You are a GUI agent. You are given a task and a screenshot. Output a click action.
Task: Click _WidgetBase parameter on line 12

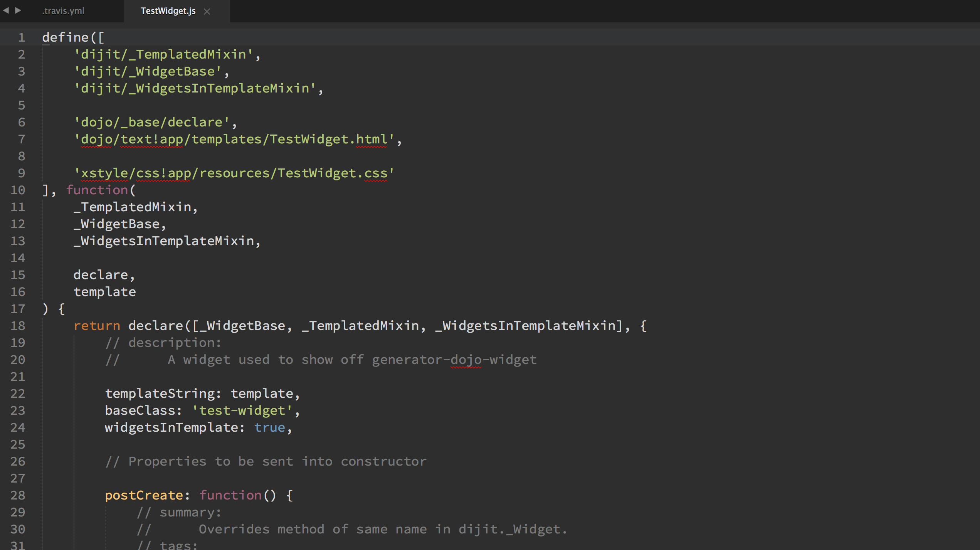(x=116, y=224)
